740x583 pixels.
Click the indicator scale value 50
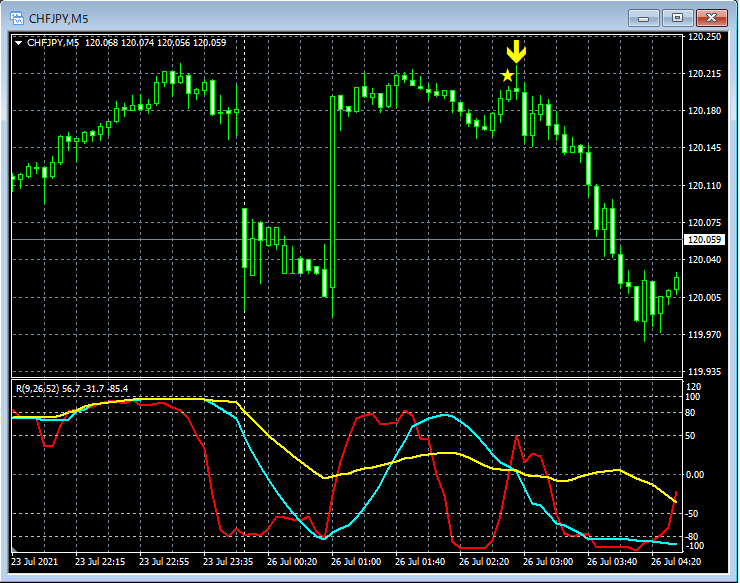(690, 436)
